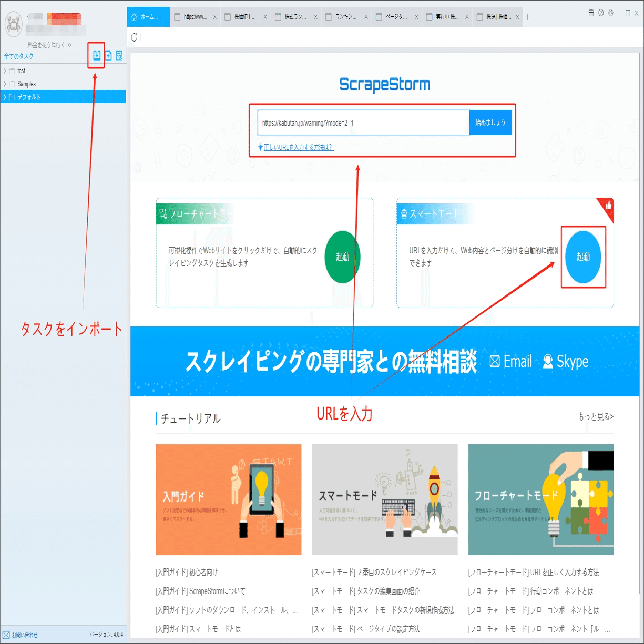The width and height of the screenshot is (644, 644).
Task: Click 全てのタスク heading
Action: (x=18, y=56)
